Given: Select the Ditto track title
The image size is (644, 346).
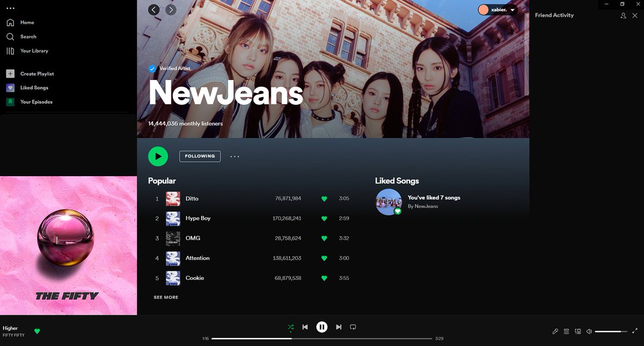Looking at the screenshot, I should [x=192, y=199].
